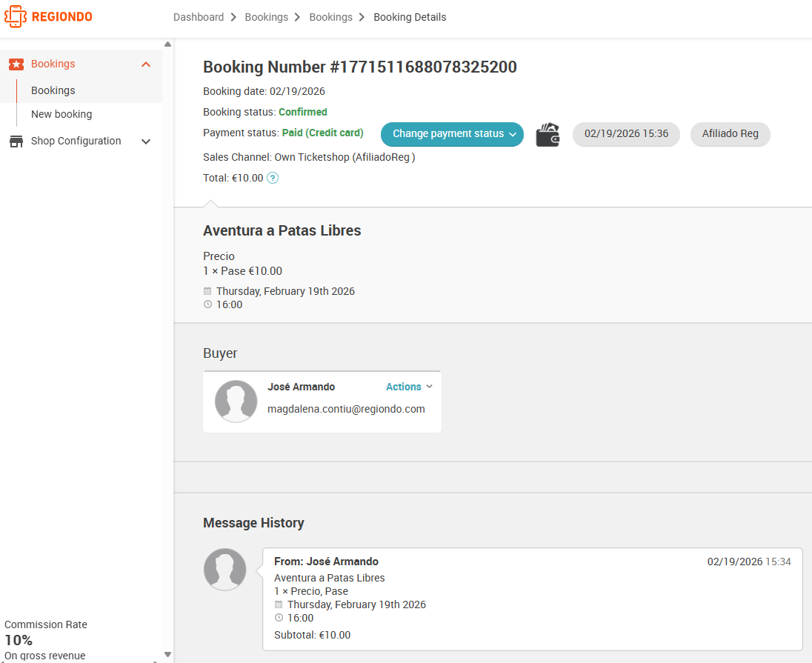The width and height of the screenshot is (812, 663).
Task: Click the Afiliado Reg pill
Action: pos(731,134)
